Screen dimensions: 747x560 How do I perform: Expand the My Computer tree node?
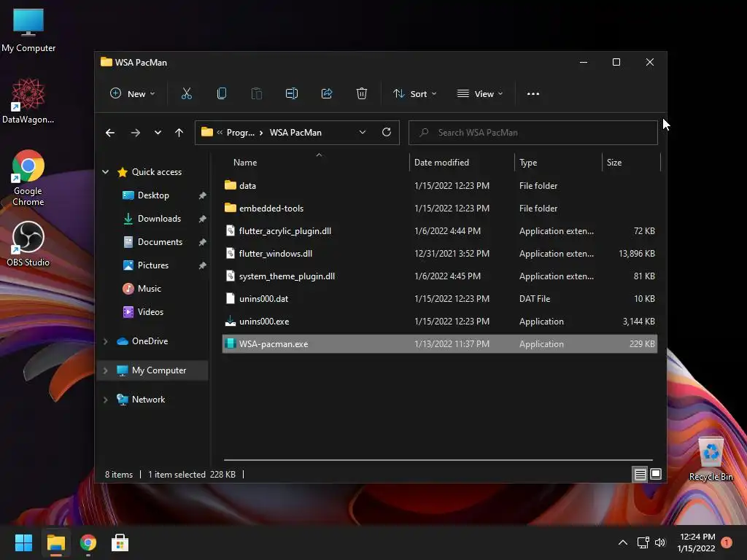coord(105,370)
